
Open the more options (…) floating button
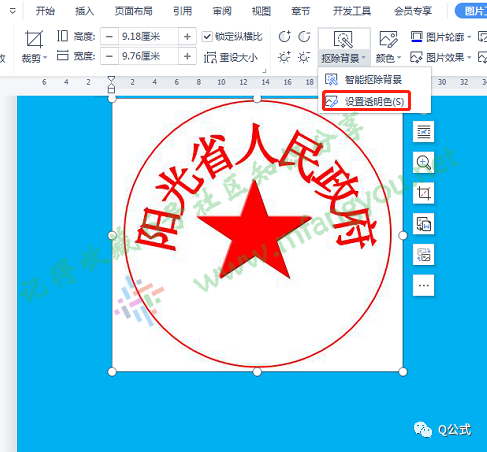(423, 285)
